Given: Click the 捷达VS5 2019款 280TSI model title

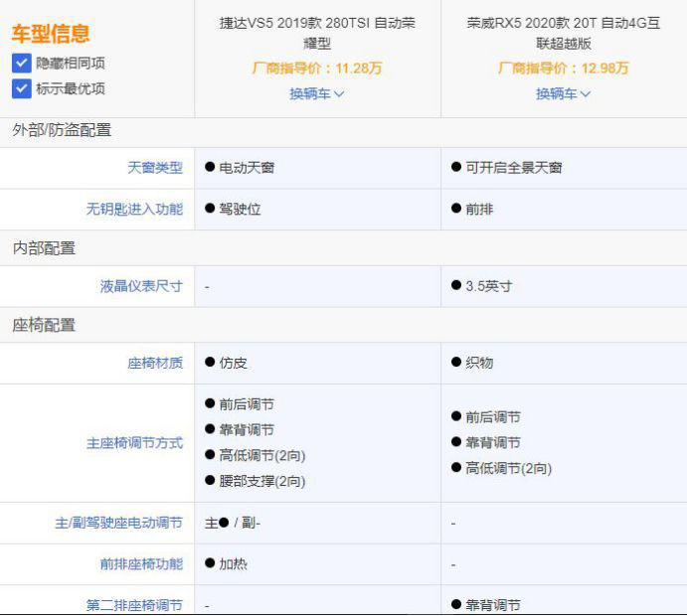Looking at the screenshot, I should point(317,33).
